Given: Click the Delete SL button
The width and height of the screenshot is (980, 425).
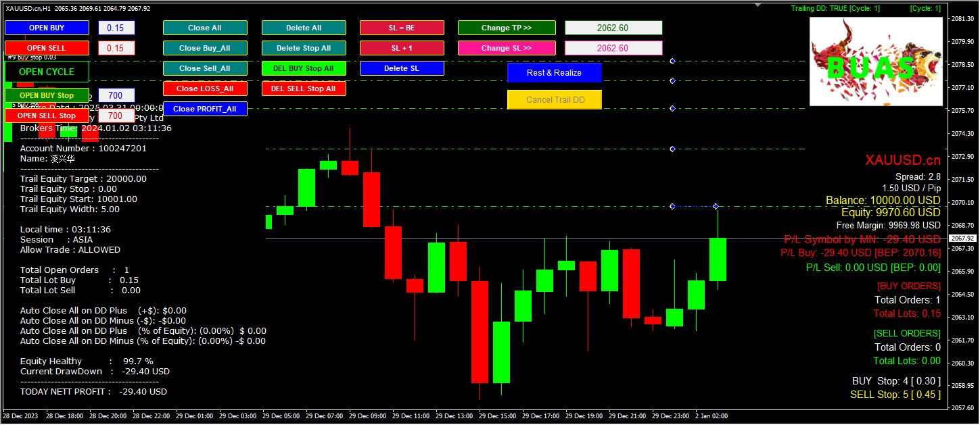Looking at the screenshot, I should tap(402, 68).
